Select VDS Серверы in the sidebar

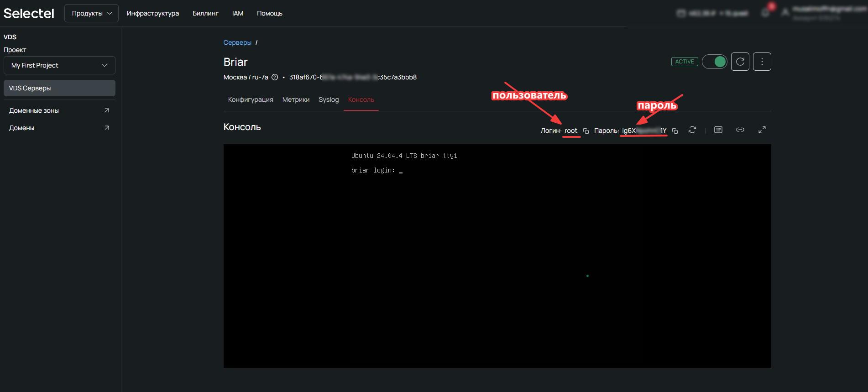59,88
